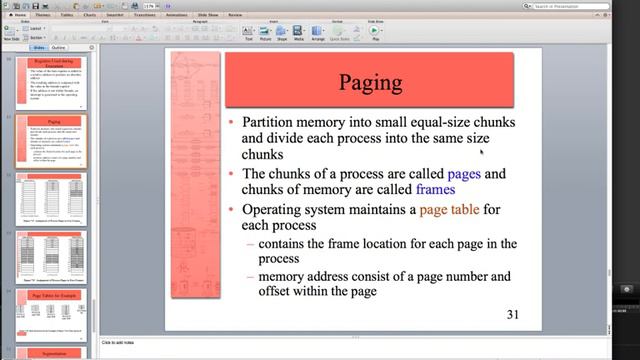
Task: Expand the Media dropdown arrow
Action: coord(304,31)
